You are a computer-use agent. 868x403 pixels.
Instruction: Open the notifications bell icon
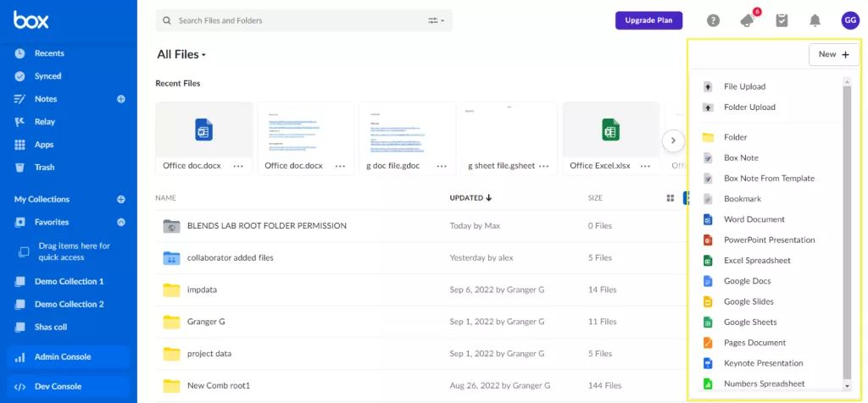tap(815, 21)
